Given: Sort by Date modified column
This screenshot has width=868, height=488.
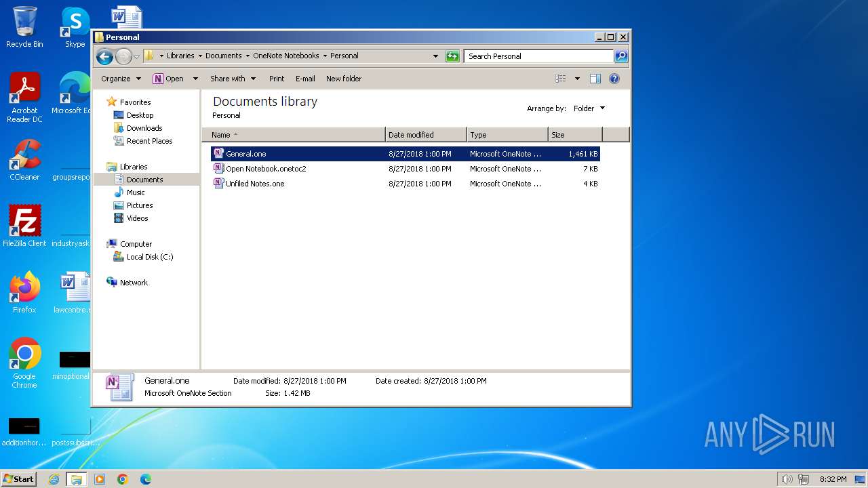Looking at the screenshot, I should point(426,135).
